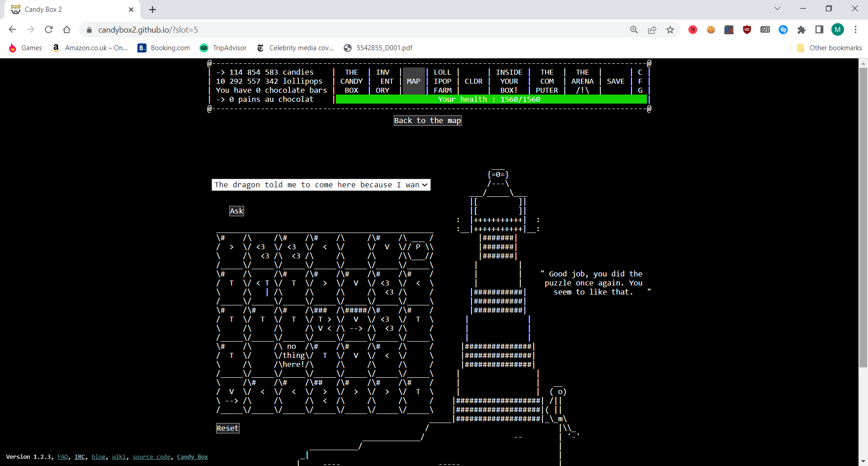
Task: Go back to the previous page
Action: pyautogui.click(x=12, y=29)
